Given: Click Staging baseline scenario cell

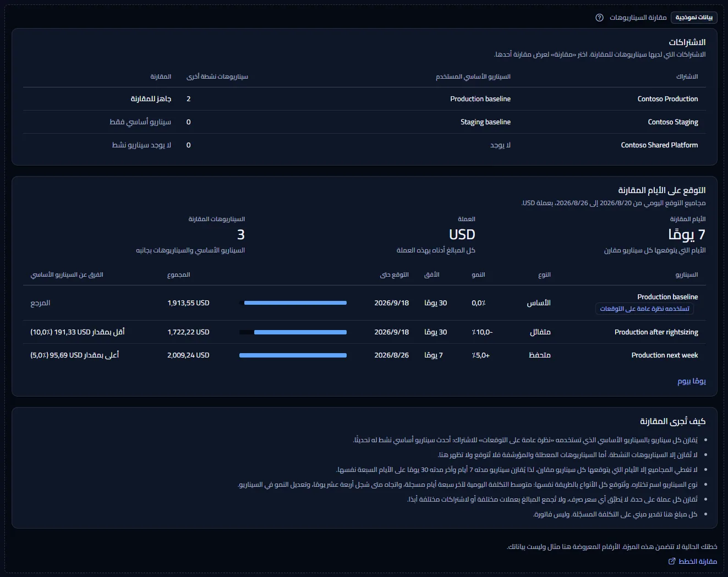Looking at the screenshot, I should 485,122.
